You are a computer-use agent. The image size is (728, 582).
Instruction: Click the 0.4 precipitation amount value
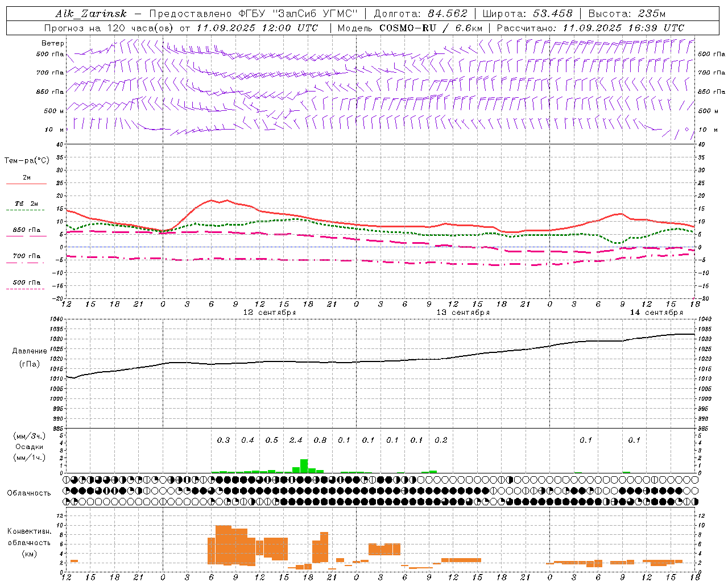(247, 440)
